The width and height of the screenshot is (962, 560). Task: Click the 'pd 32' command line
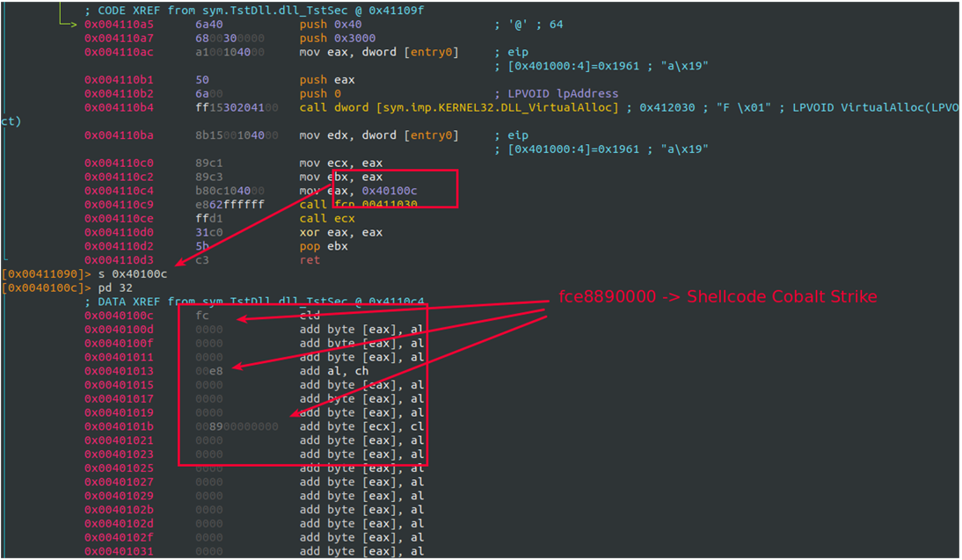(115, 287)
